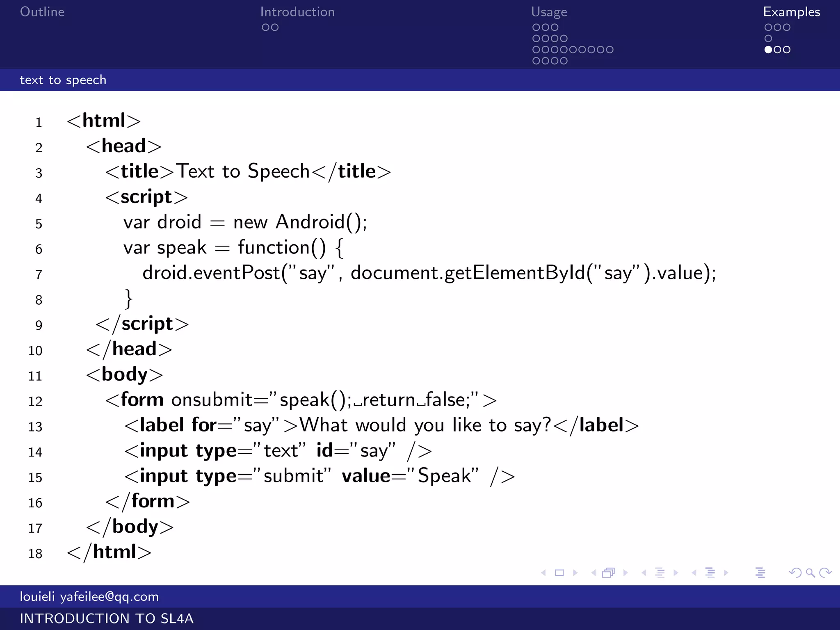Viewport: 840px width, 630px height.
Task: Click author text 'louieli yafeilee@qq.com'
Action: pos(89,596)
